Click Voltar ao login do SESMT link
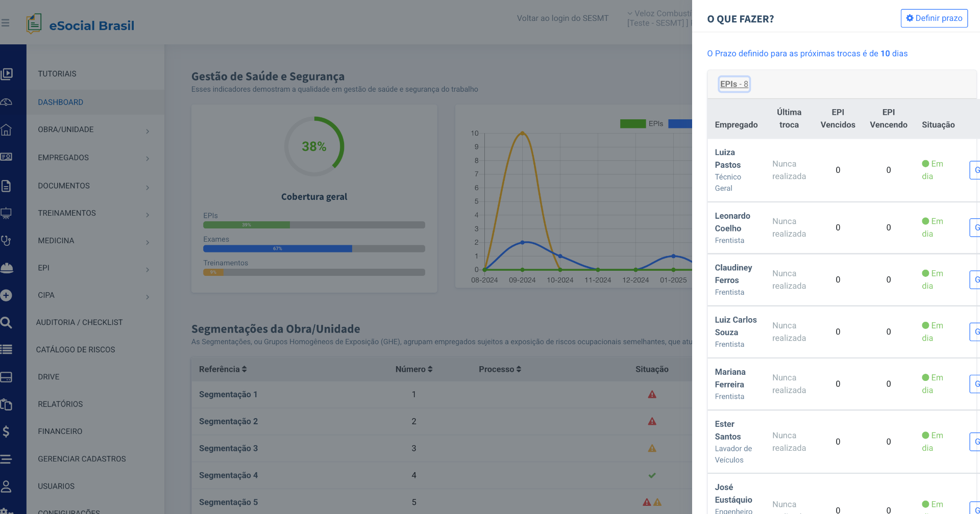Screen dimensions: 980x514 (x=562, y=18)
